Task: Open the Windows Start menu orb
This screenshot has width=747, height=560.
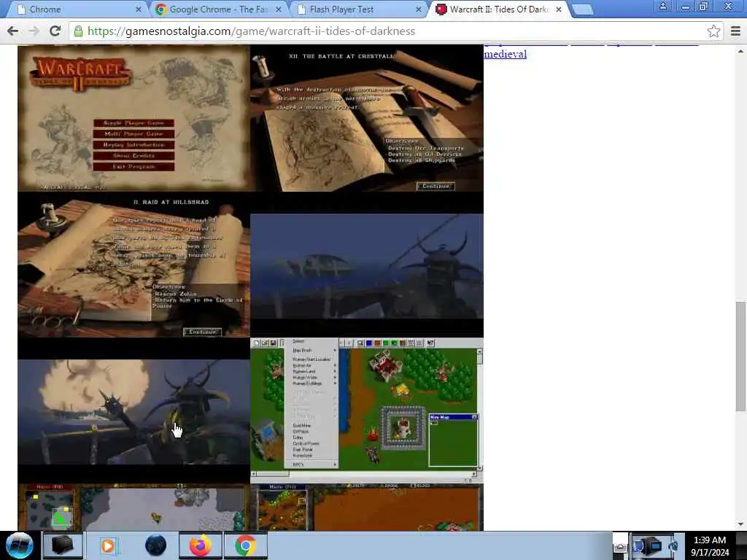Action: point(19,545)
